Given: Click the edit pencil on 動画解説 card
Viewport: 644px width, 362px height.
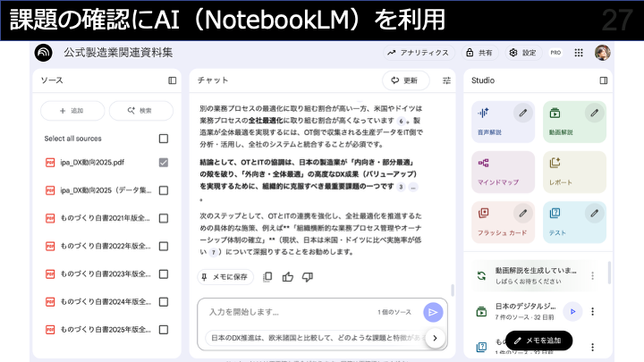Looking at the screenshot, I should coord(594,113).
